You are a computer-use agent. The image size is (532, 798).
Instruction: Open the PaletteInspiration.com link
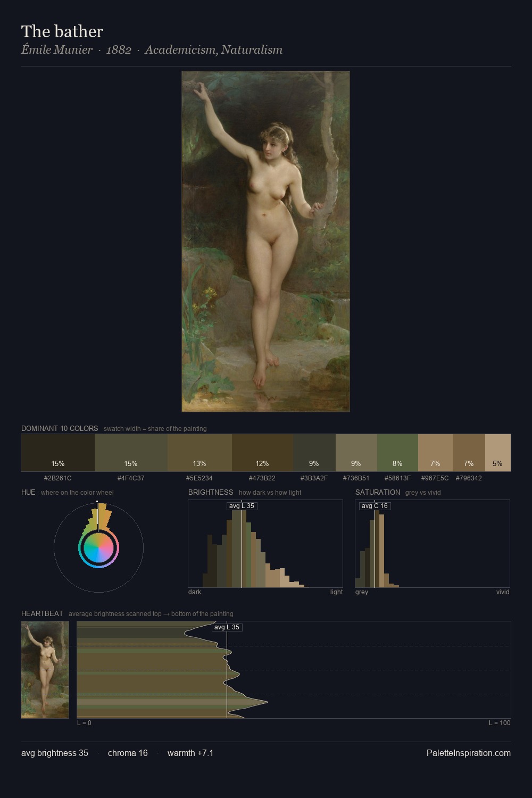click(469, 753)
